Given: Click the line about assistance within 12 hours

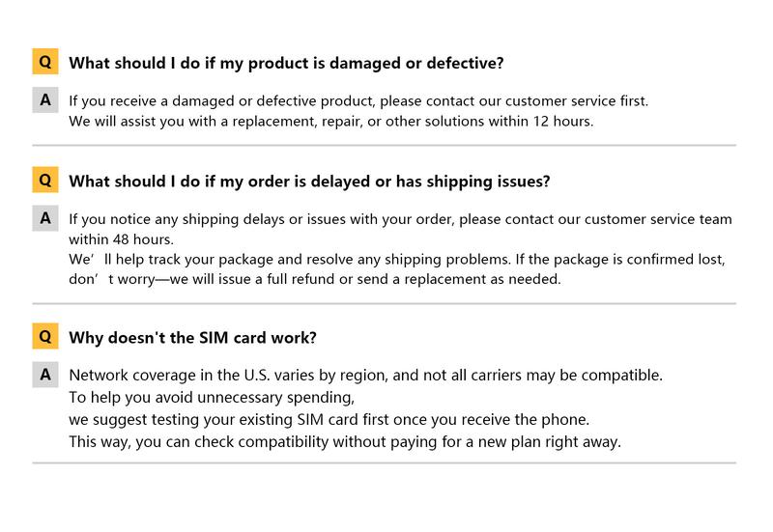Looking at the screenshot, I should tap(330, 122).
